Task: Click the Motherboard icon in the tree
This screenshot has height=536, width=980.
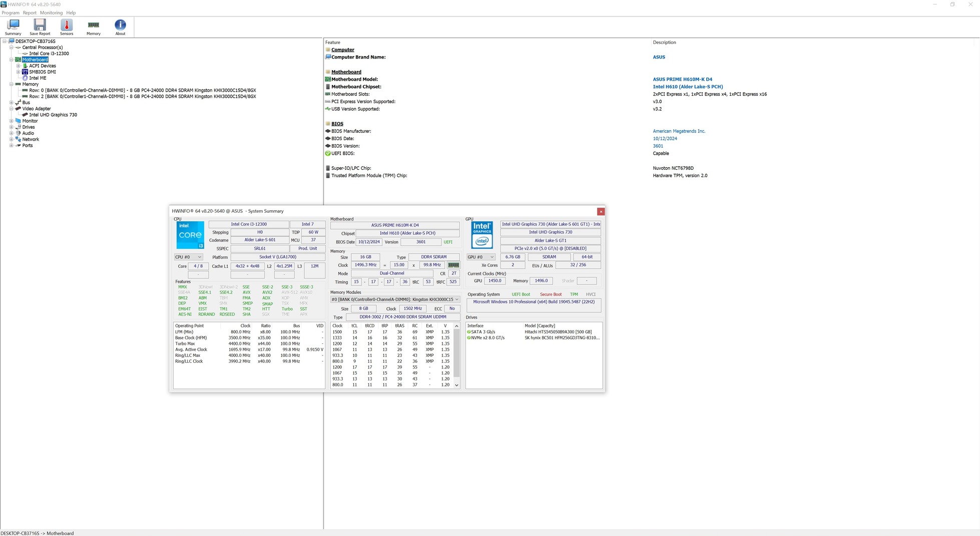Action: [18, 60]
